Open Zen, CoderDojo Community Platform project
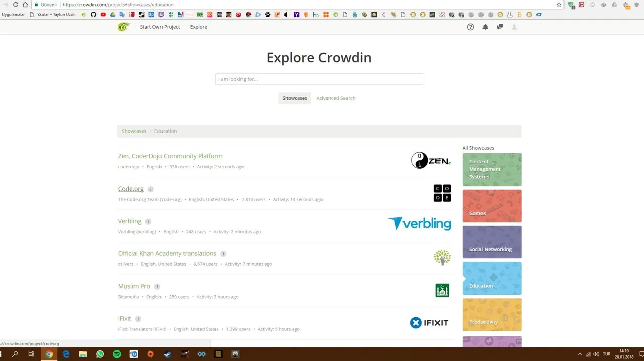Viewport: 644px width, 361px height. (x=170, y=156)
